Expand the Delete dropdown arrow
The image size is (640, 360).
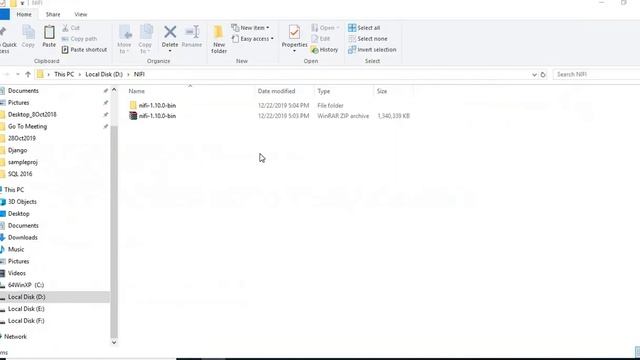click(170, 51)
